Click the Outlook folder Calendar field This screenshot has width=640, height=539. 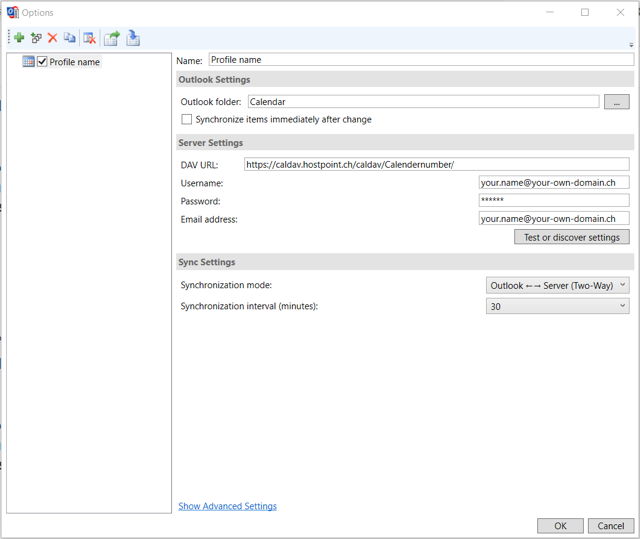coord(423,102)
